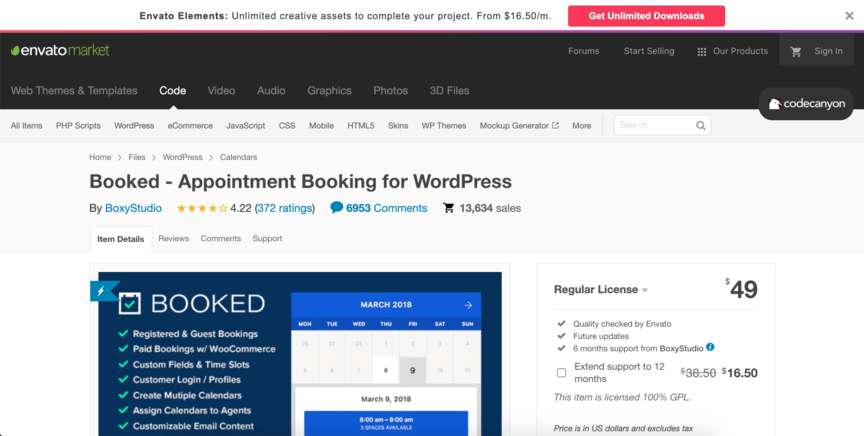Click the external link icon by Mockup Generator
Image resolution: width=864 pixels, height=436 pixels.
point(555,125)
